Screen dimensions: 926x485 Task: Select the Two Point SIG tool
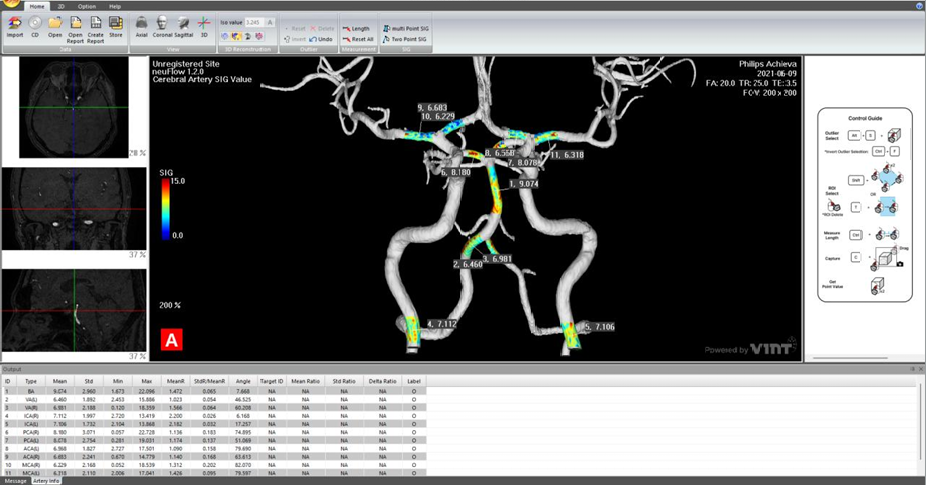click(x=405, y=39)
